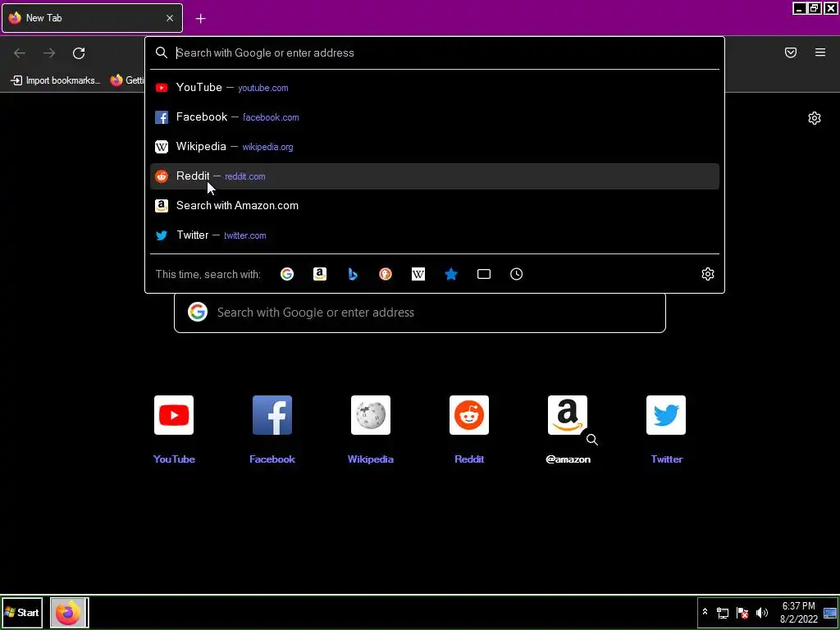The height and width of the screenshot is (630, 840).
Task: Close the New Tab tab
Action: coord(170,18)
